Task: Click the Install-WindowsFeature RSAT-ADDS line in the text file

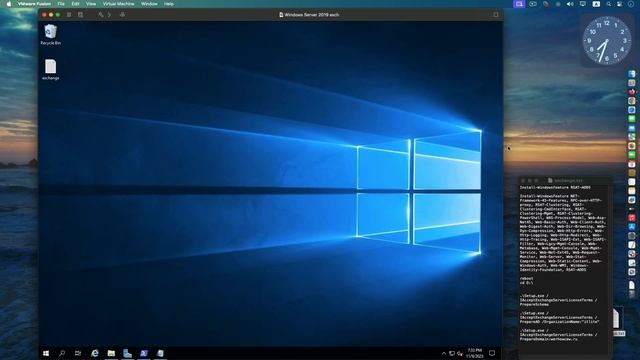Action: 555,188
